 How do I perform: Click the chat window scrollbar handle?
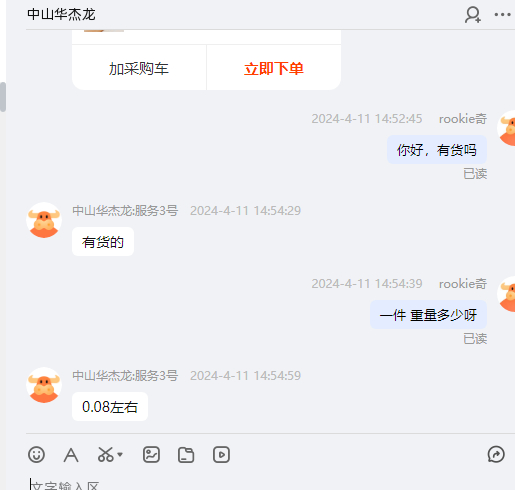tap(3, 97)
